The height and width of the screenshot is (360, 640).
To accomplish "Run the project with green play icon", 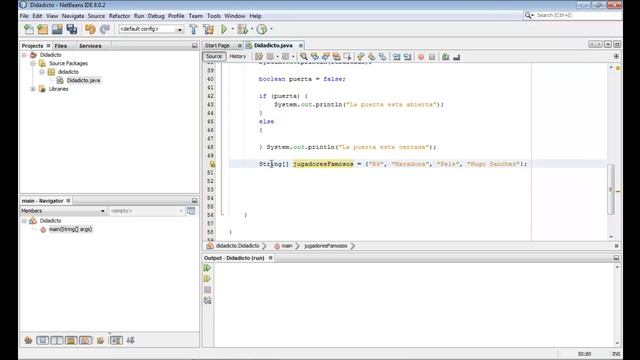I will tap(224, 29).
